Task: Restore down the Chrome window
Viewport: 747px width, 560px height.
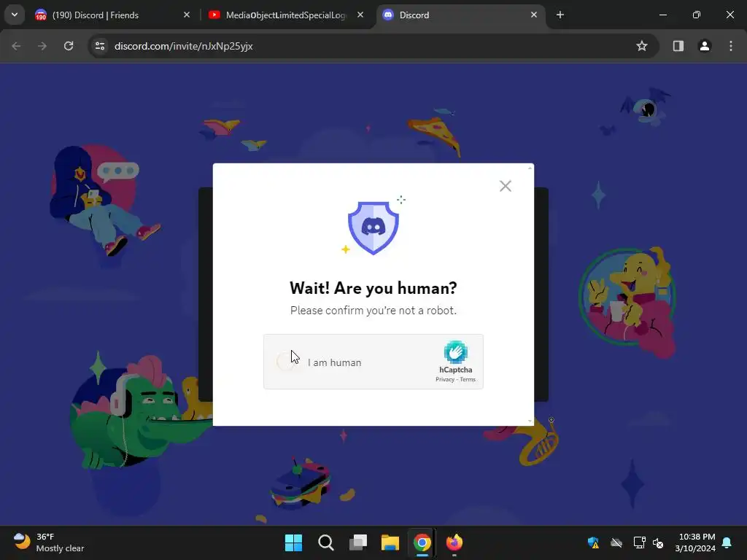Action: [x=697, y=15]
